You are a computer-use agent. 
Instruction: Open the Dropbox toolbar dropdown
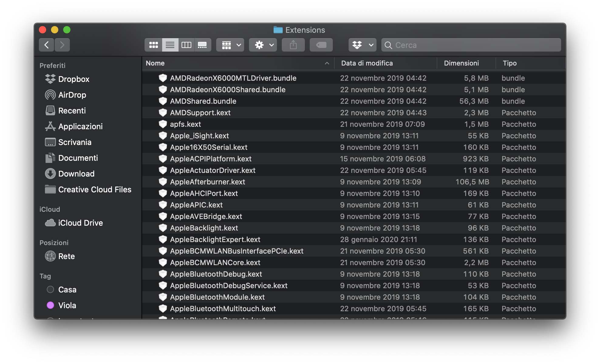point(362,45)
